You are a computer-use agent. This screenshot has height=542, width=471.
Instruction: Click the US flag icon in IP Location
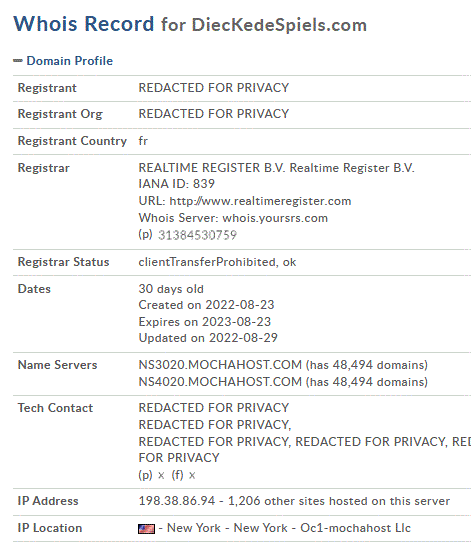pyautogui.click(x=147, y=529)
